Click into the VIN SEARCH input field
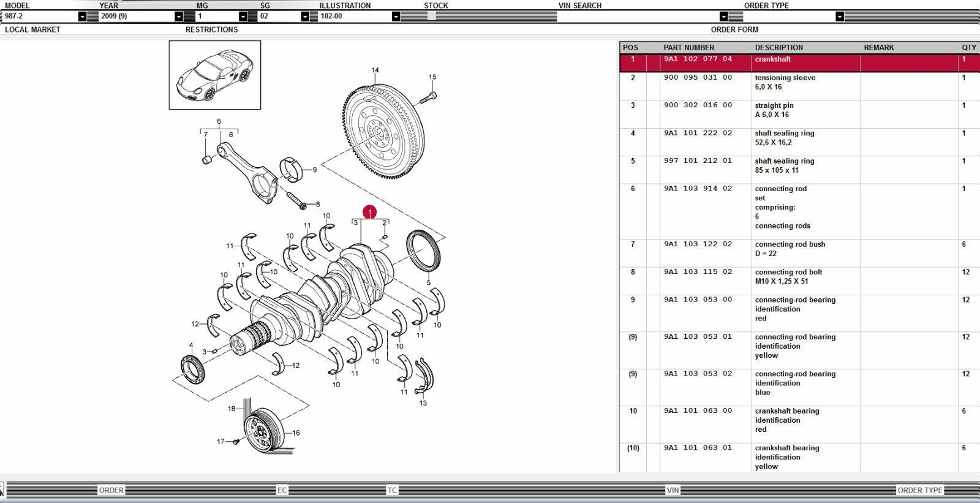The width and height of the screenshot is (980, 503). click(x=637, y=17)
